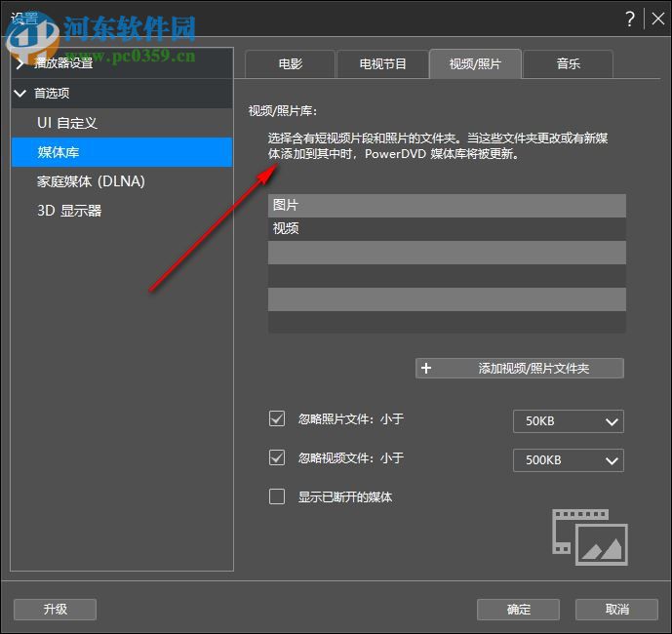
Task: Toggle 忽略视频文件 checkbox
Action: 277,457
